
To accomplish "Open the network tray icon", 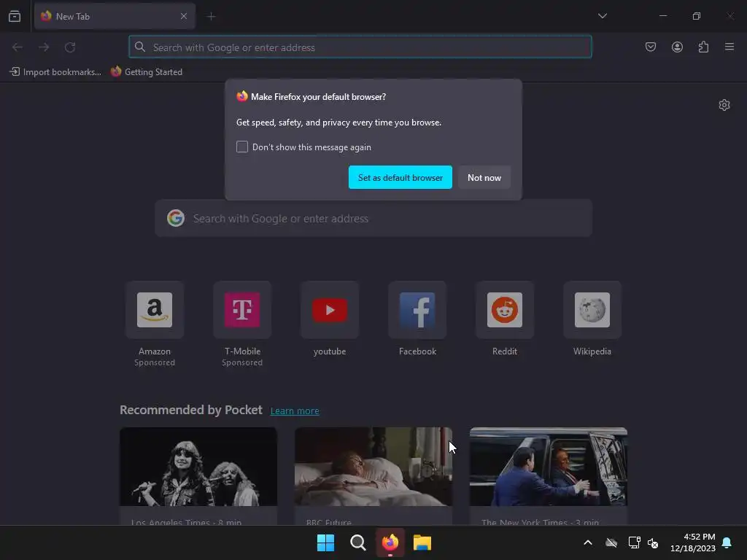I will 634,542.
